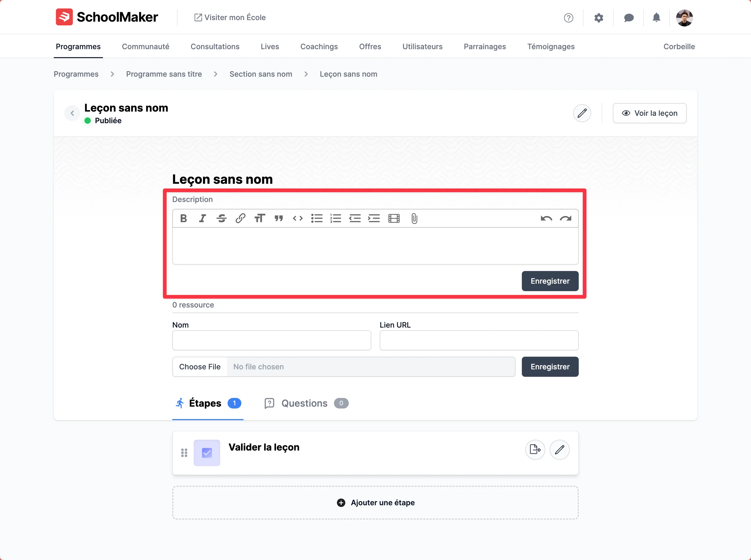Click the user profile avatar

(684, 18)
